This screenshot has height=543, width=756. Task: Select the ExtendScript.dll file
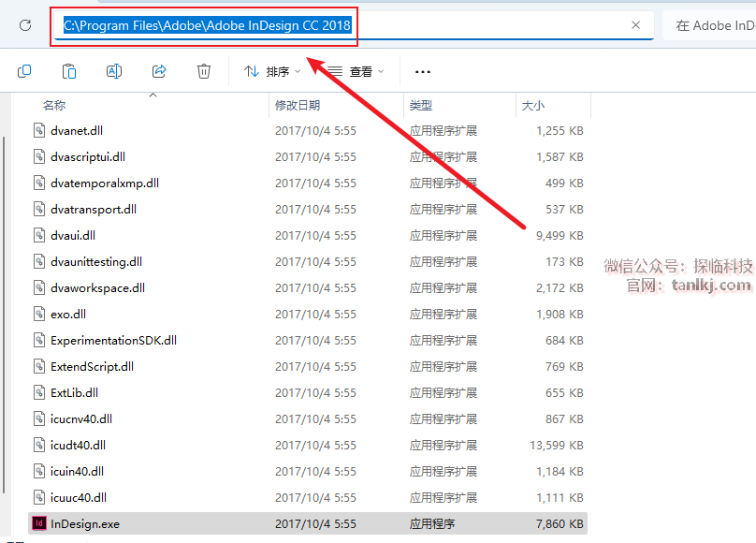pyautogui.click(x=92, y=367)
